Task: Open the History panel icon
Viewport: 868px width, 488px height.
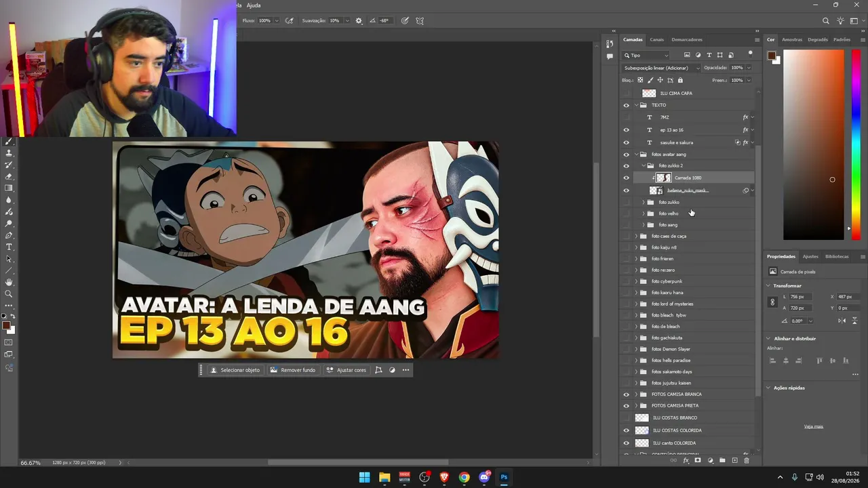Action: tap(610, 44)
